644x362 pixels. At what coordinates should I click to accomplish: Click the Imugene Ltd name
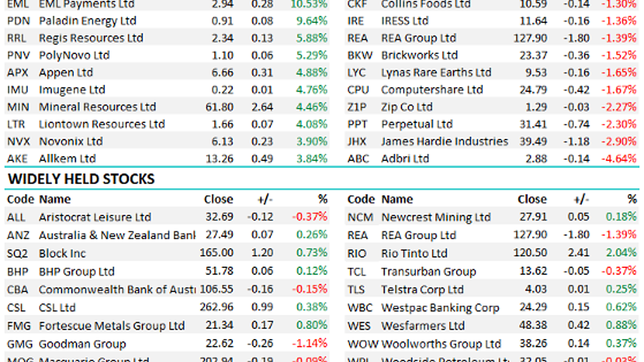72,90
